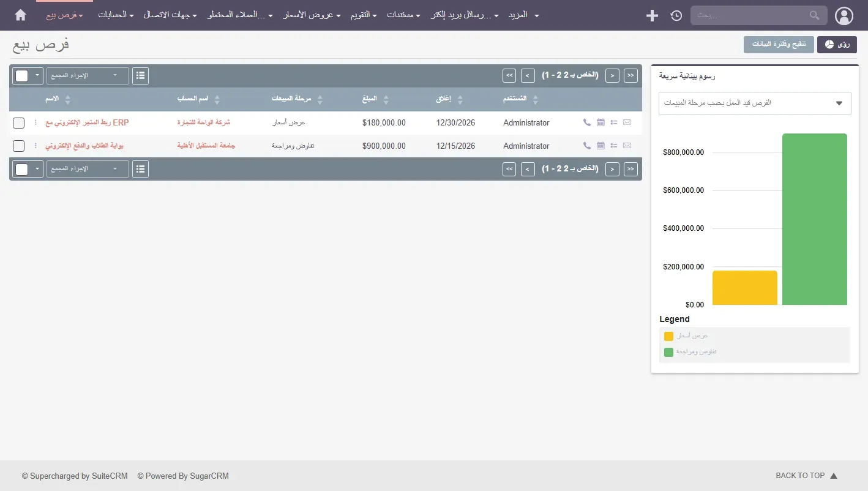Click the search magnifier icon
Image resolution: width=868 pixels, height=491 pixels.
[814, 15]
